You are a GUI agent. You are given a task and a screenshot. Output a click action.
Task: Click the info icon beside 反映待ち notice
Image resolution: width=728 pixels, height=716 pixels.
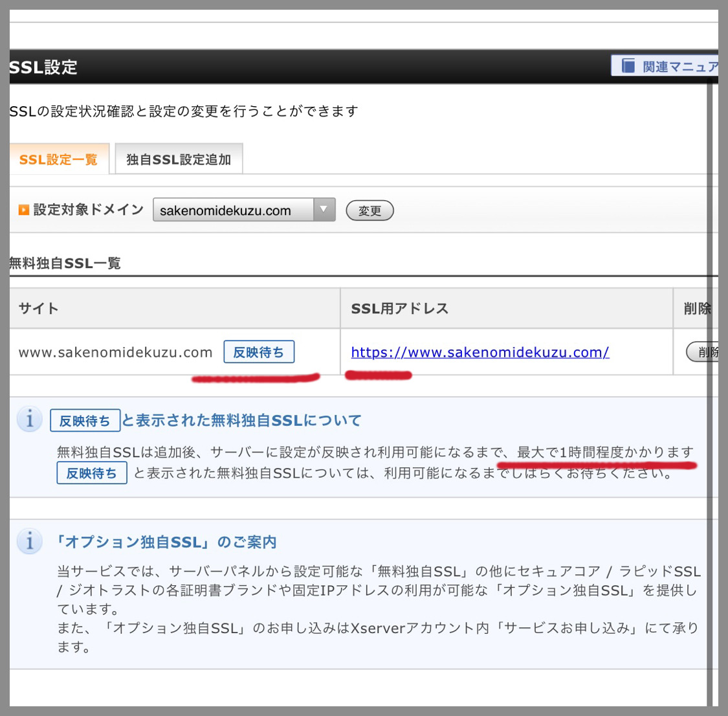click(30, 420)
